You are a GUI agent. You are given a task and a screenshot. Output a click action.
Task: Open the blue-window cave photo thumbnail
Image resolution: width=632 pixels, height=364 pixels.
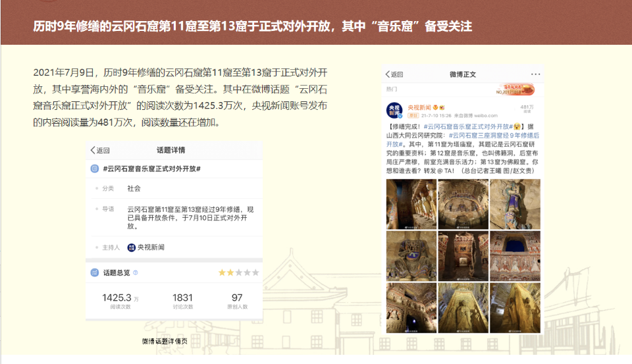[515, 255]
